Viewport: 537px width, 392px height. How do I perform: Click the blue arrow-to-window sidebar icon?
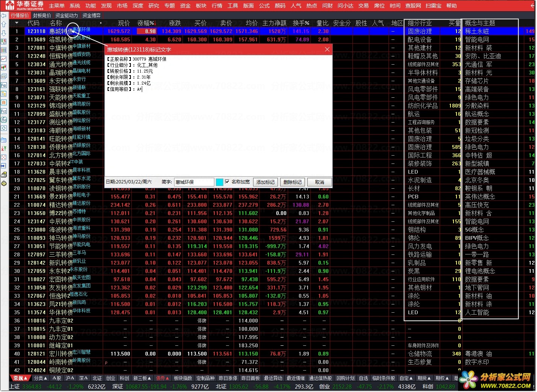click(x=4, y=166)
